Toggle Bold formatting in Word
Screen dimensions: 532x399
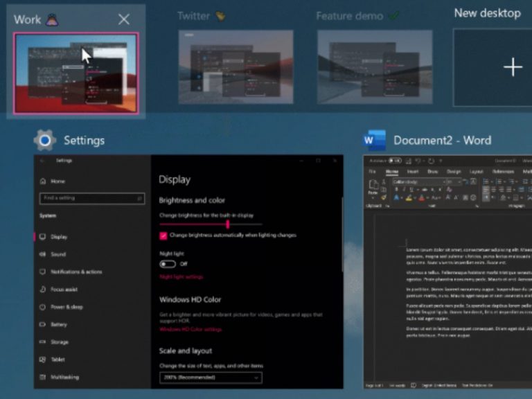tap(397, 189)
